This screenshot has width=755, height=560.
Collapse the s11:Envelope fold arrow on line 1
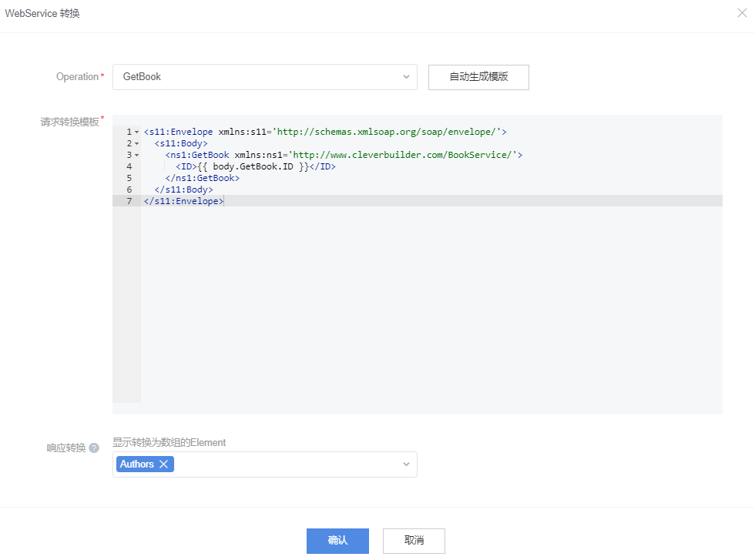(x=137, y=132)
